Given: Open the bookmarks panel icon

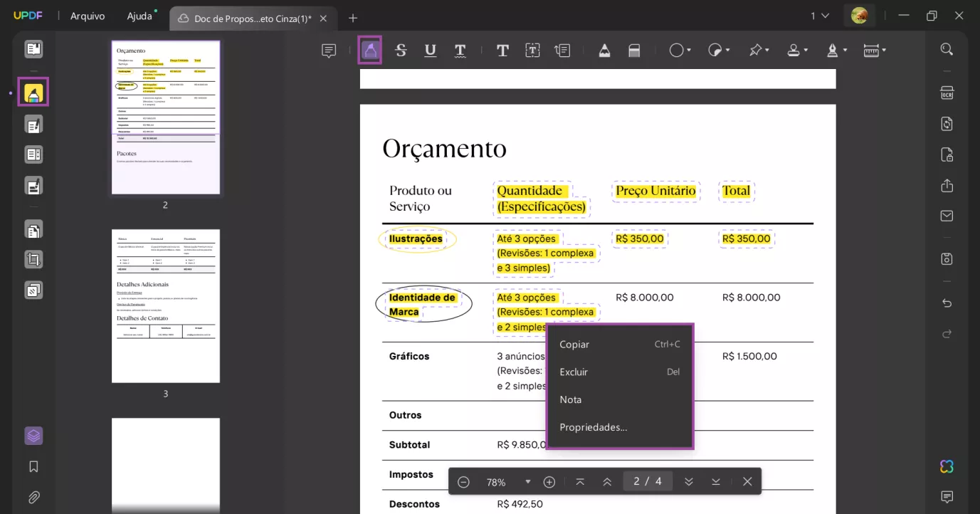Looking at the screenshot, I should 33,466.
